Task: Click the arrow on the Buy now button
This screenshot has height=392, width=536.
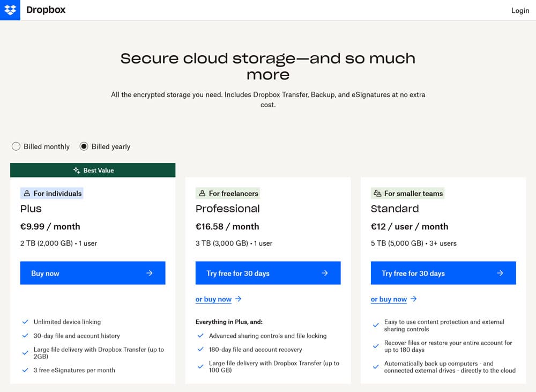Action: point(150,273)
